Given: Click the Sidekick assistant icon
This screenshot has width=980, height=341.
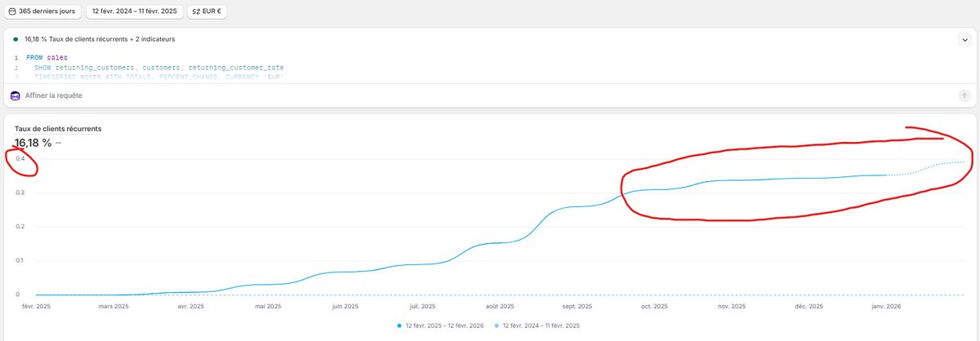Looking at the screenshot, I should pos(16,95).
